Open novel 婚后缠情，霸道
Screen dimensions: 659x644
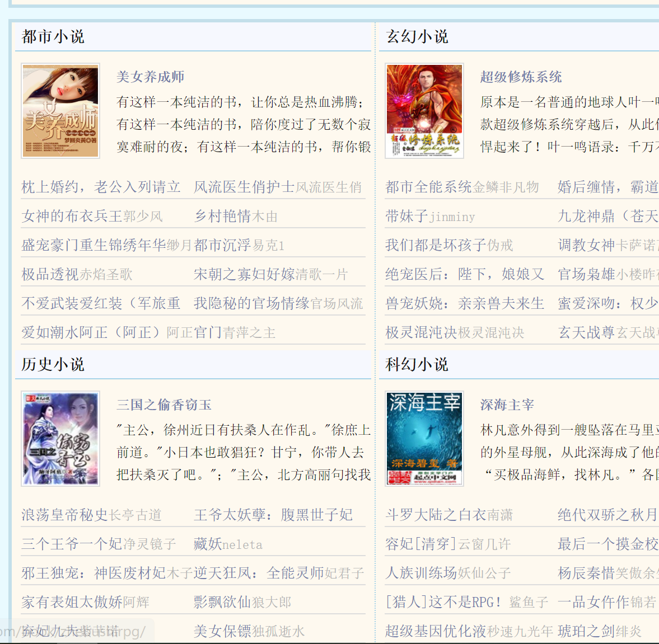(x=608, y=187)
